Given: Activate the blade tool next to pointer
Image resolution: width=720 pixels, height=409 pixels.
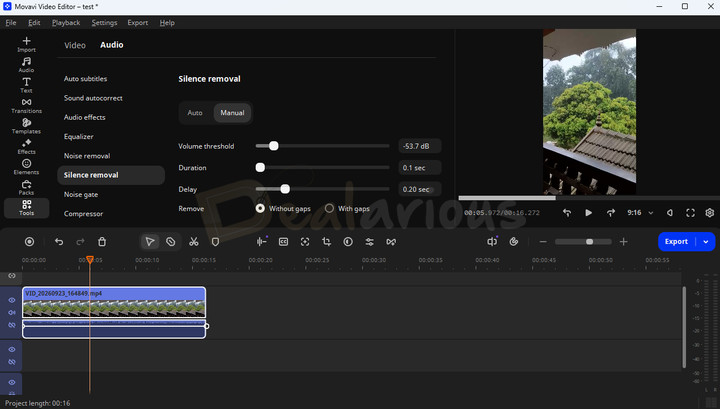Looking at the screenshot, I should coord(170,241).
